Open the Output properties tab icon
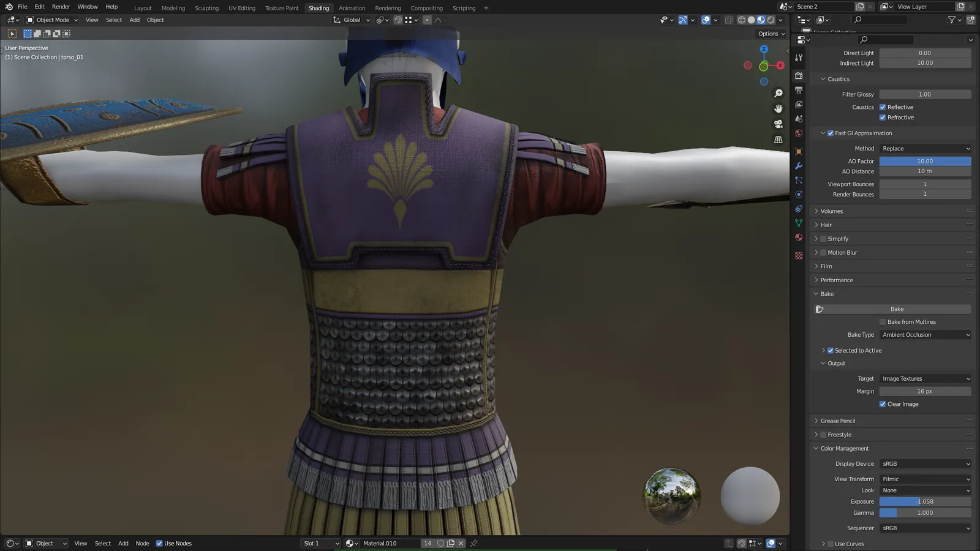The height and width of the screenshot is (551, 980). [x=799, y=90]
